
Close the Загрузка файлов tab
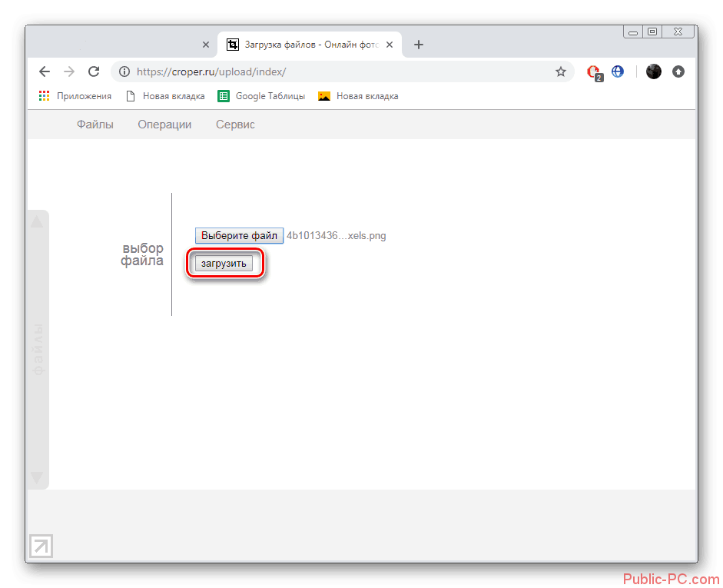point(390,45)
